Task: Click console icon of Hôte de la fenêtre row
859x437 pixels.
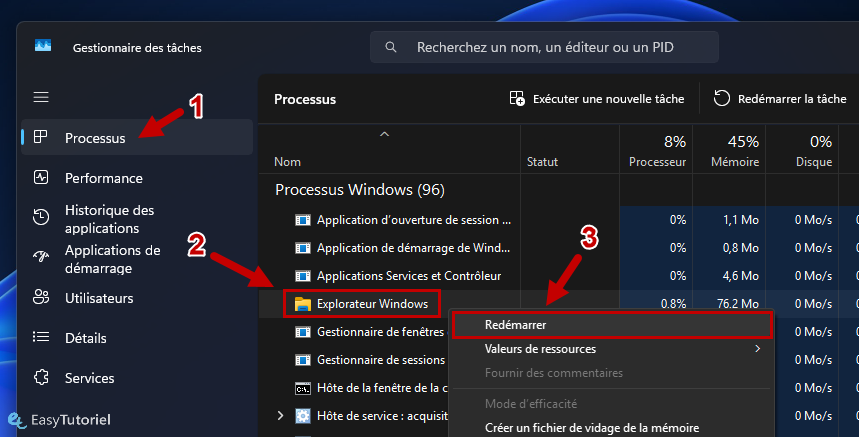Action: pyautogui.click(x=303, y=388)
